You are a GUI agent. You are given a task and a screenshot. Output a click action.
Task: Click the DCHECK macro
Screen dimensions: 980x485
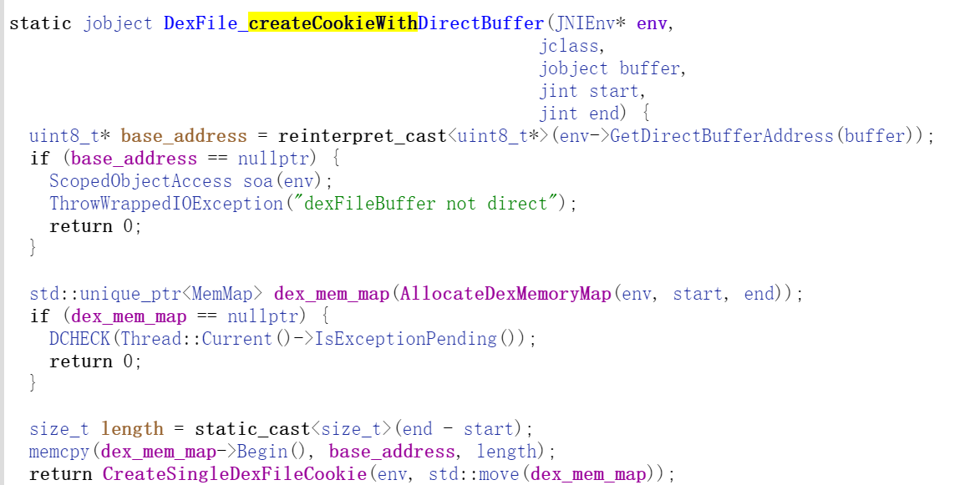point(80,339)
